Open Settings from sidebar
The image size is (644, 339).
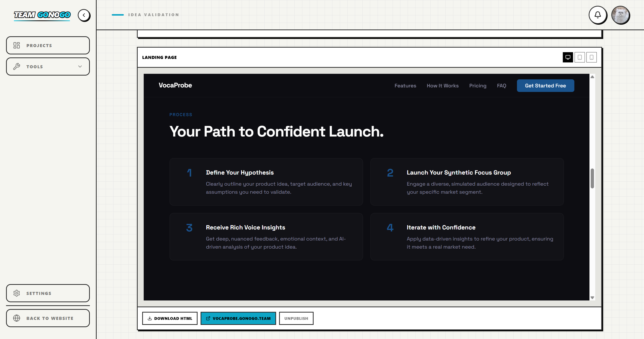point(48,293)
